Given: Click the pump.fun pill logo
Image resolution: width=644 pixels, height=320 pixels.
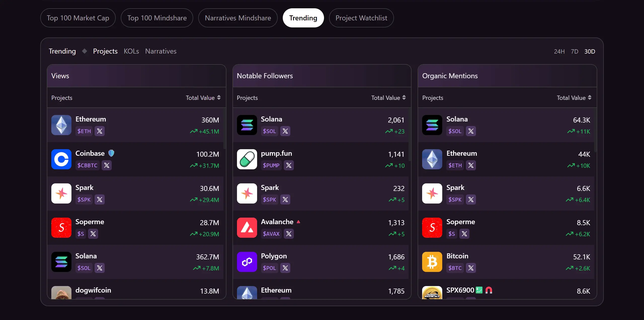Looking at the screenshot, I should pyautogui.click(x=247, y=159).
